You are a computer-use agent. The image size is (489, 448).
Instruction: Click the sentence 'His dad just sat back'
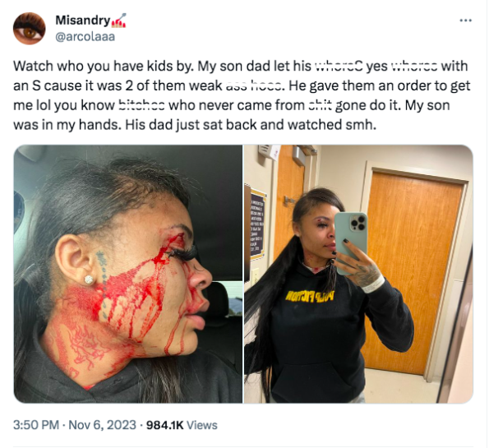[251, 125]
